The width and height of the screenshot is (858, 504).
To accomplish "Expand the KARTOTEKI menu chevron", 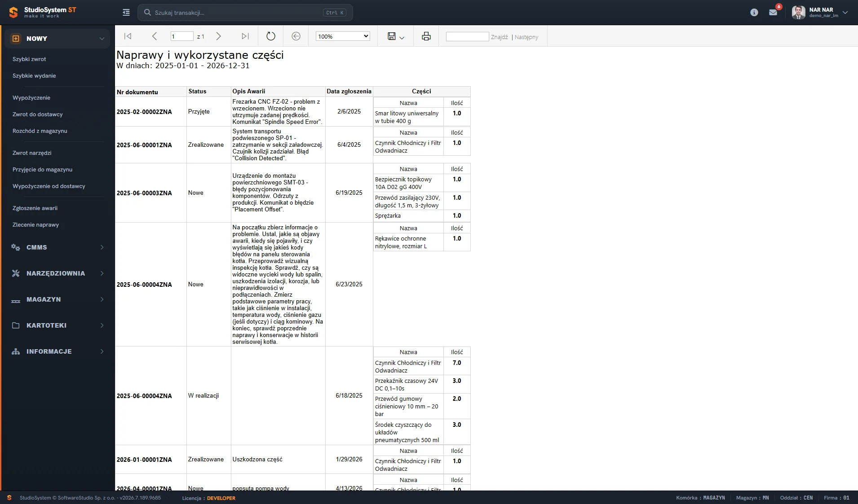I will coord(102,325).
